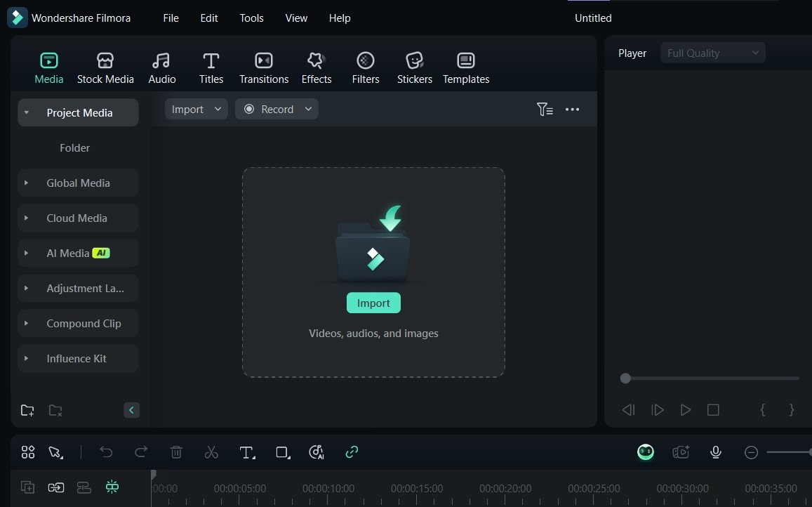
Task: Choose the select tool arrow icon
Action: click(55, 452)
